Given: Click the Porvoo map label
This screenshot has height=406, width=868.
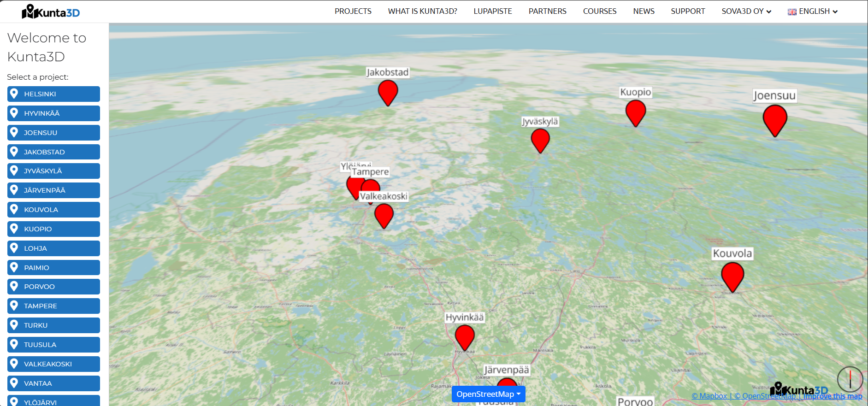Looking at the screenshot, I should pyautogui.click(x=635, y=401).
